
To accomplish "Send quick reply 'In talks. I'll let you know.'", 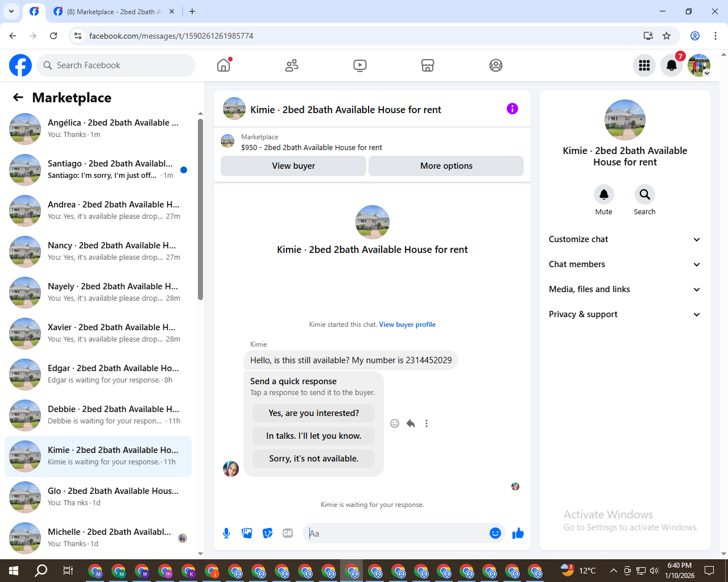I will tap(314, 436).
